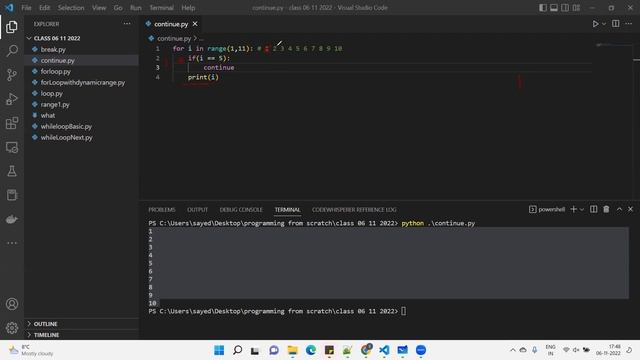This screenshot has height=360, width=640.
Task: Open the Help menu
Action: pos(188,8)
